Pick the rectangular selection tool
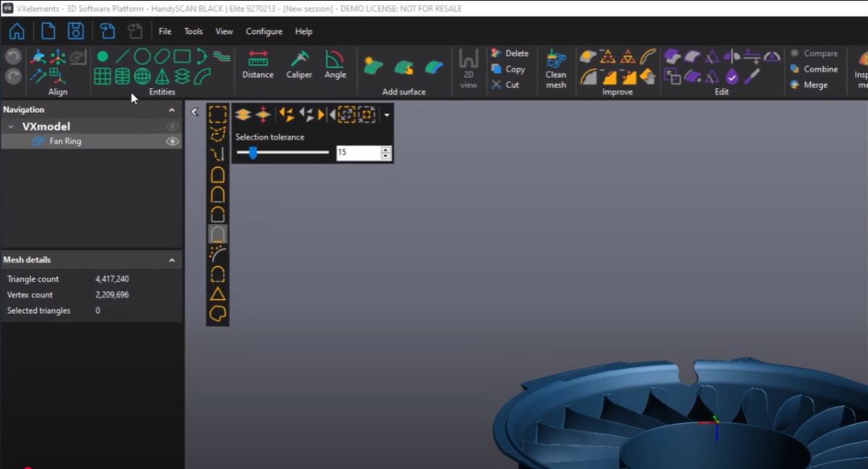Image resolution: width=868 pixels, height=469 pixels. [217, 114]
